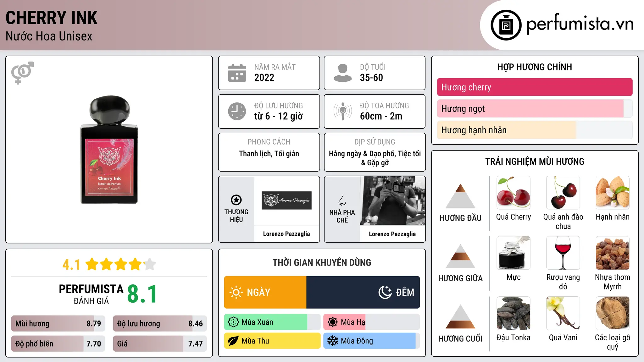Click the leaf icon for Mùa Thu
The width and height of the screenshot is (644, 362).
[x=233, y=341]
